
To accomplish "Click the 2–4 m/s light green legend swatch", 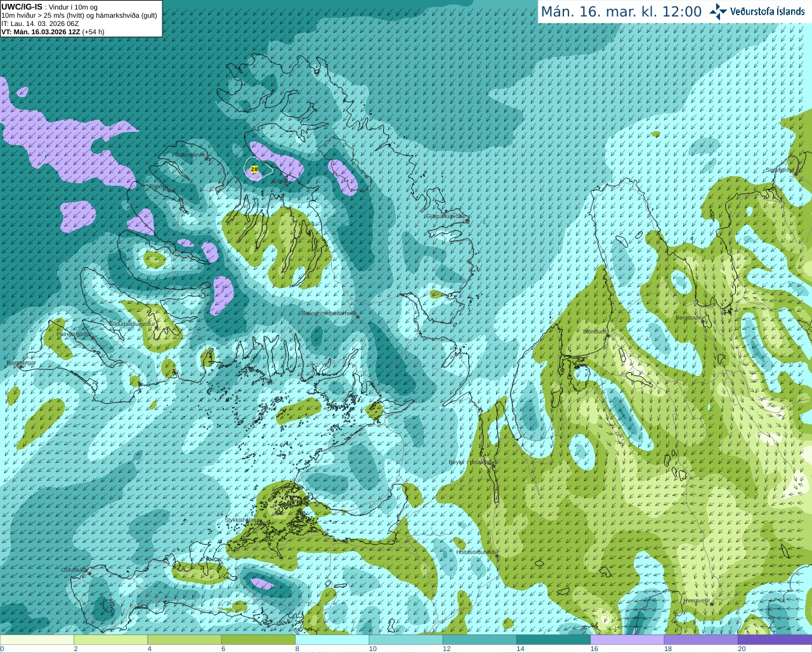I will coord(110,640).
